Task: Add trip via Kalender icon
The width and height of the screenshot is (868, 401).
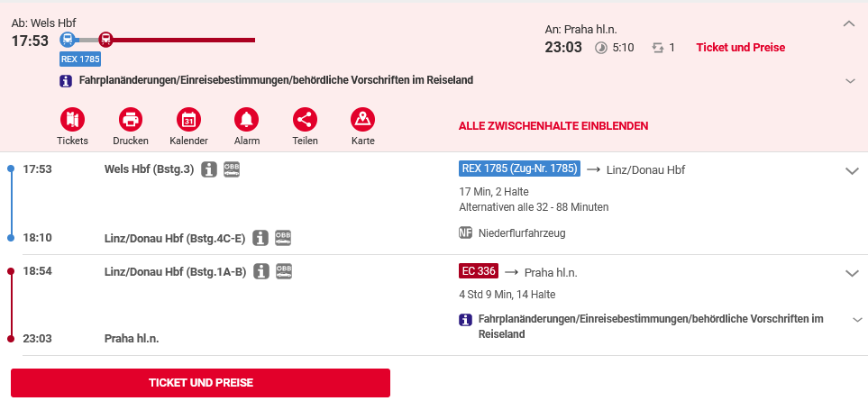Action: coord(188,119)
